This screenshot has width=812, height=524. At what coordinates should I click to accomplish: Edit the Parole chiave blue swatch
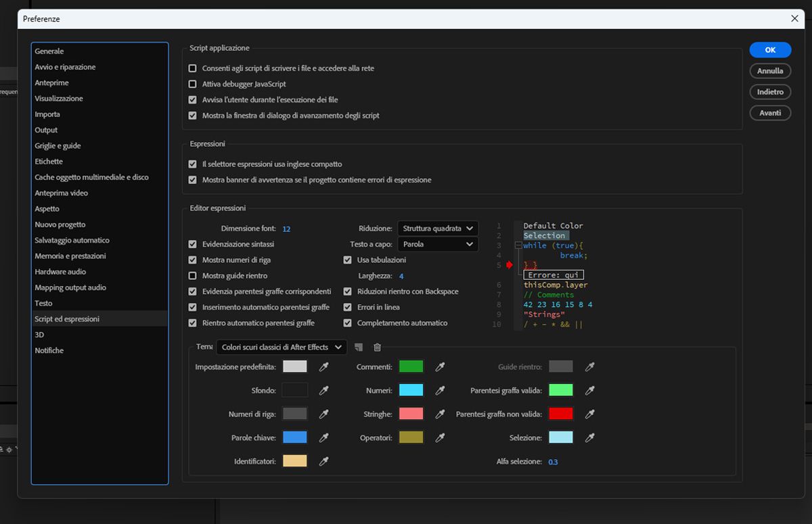tap(294, 437)
